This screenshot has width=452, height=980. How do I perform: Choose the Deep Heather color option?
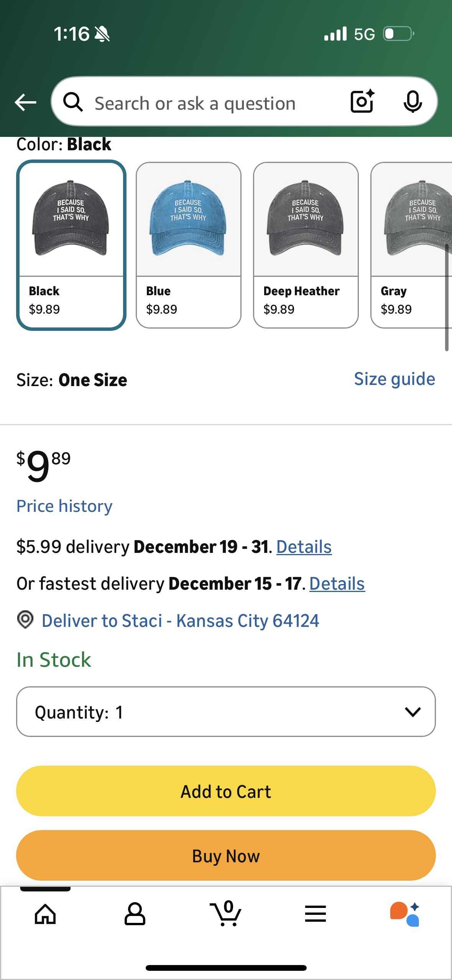point(306,245)
